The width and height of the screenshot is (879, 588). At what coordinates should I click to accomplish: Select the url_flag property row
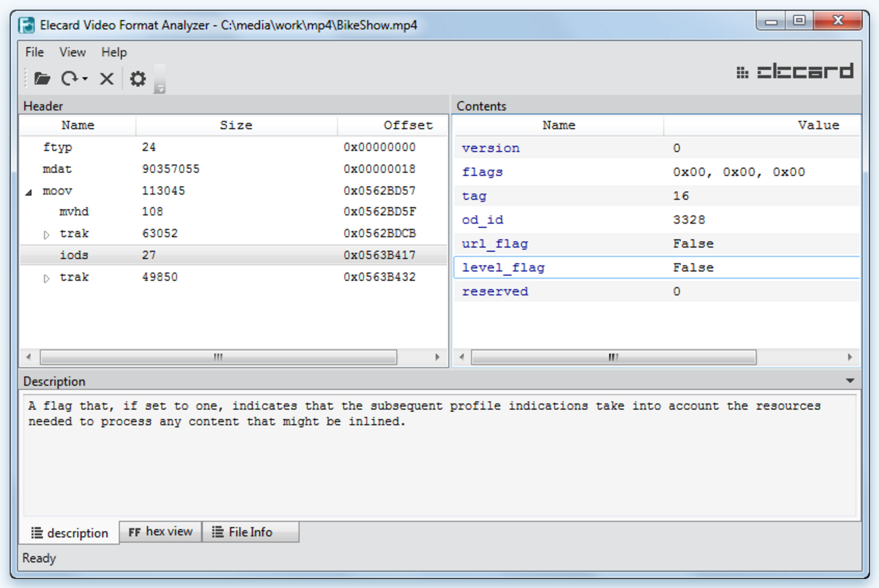tap(657, 244)
